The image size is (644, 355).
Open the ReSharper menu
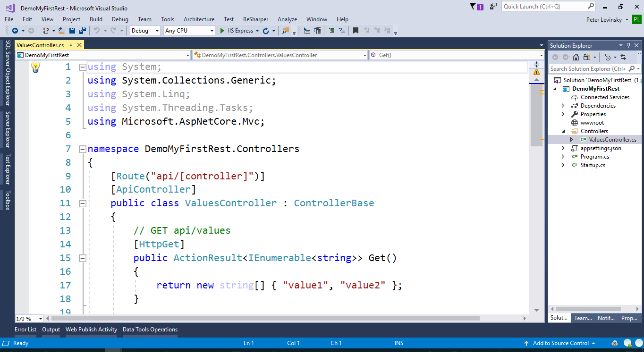tap(255, 19)
